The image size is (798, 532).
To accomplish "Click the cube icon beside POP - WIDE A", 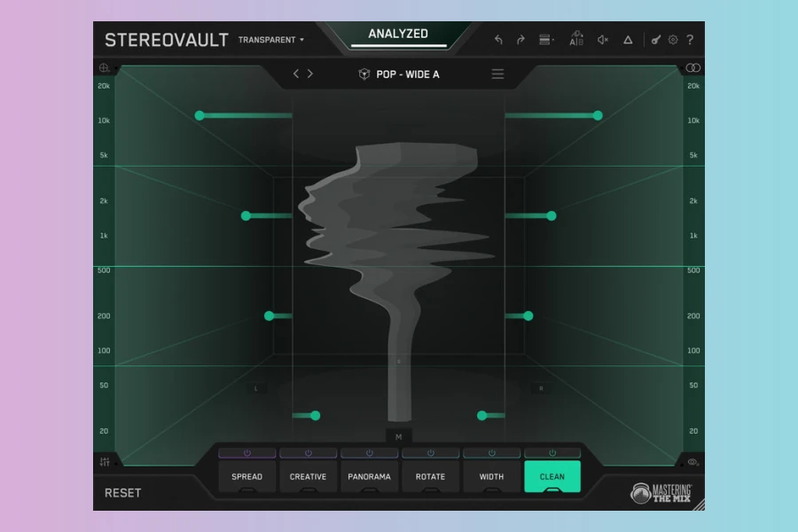I will 364,74.
